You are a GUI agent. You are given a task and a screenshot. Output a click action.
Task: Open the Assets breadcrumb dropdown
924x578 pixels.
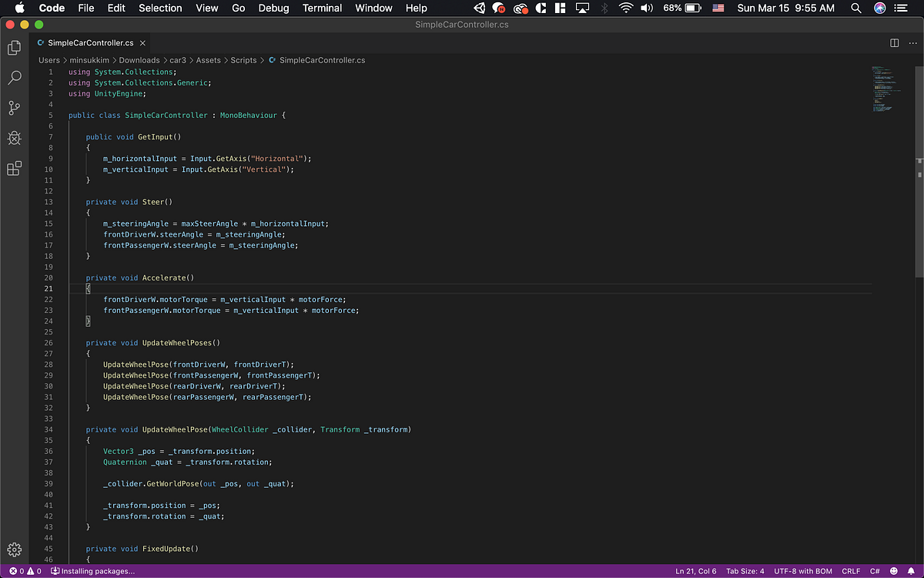point(209,60)
